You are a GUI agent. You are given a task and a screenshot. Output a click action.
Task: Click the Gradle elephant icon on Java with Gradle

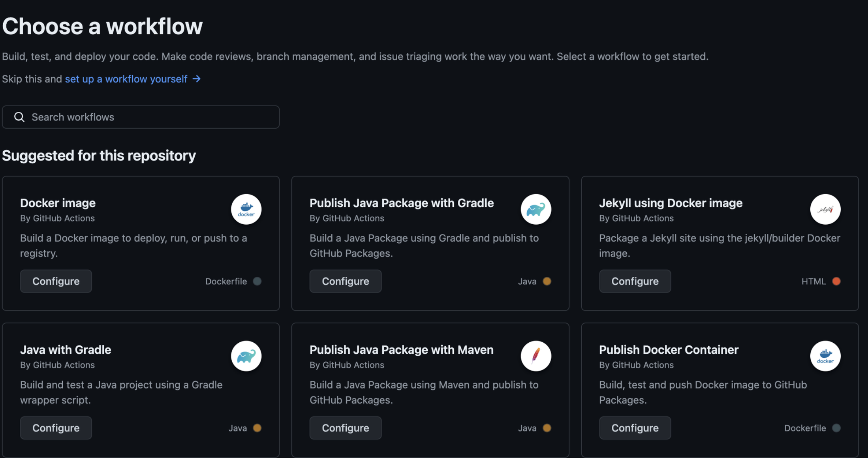point(246,356)
